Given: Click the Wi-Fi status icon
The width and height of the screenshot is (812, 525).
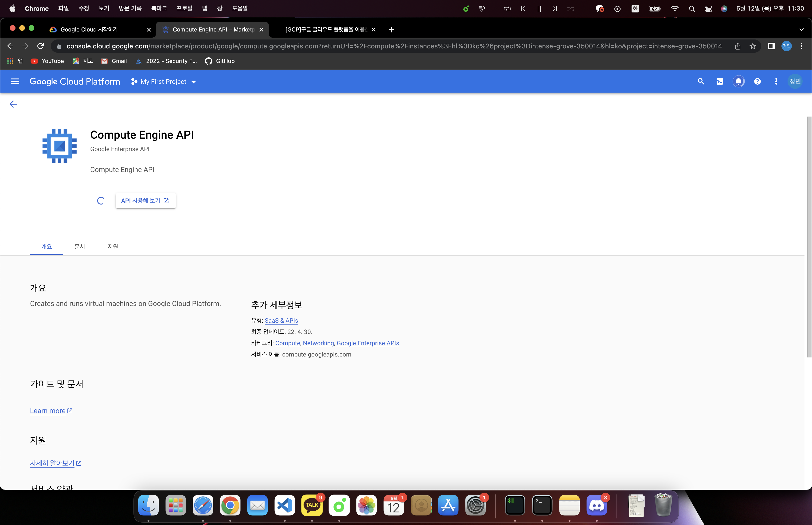Looking at the screenshot, I should pos(674,8).
